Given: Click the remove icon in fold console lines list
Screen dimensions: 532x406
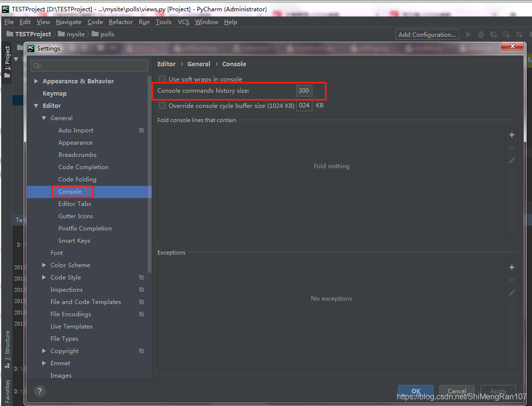Looking at the screenshot, I should (x=511, y=148).
